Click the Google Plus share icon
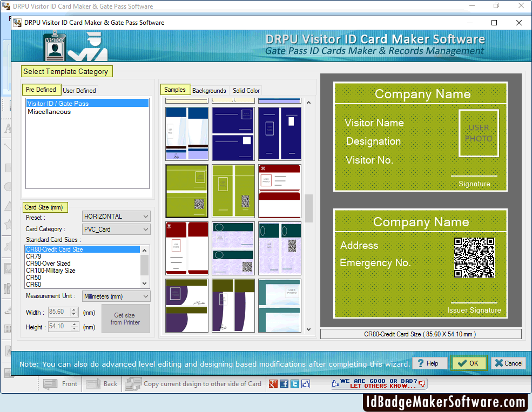532x412 pixels. (x=273, y=384)
